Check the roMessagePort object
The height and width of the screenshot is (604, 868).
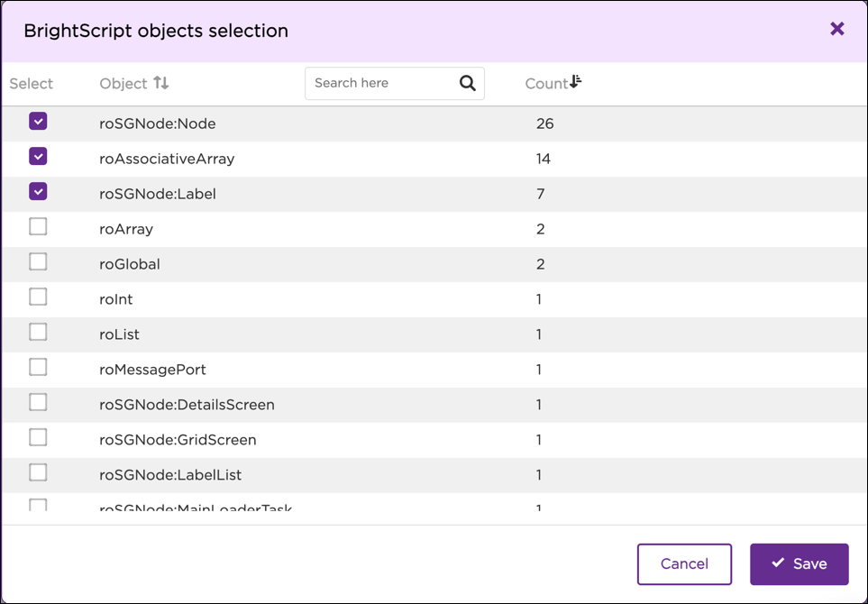[x=37, y=367]
